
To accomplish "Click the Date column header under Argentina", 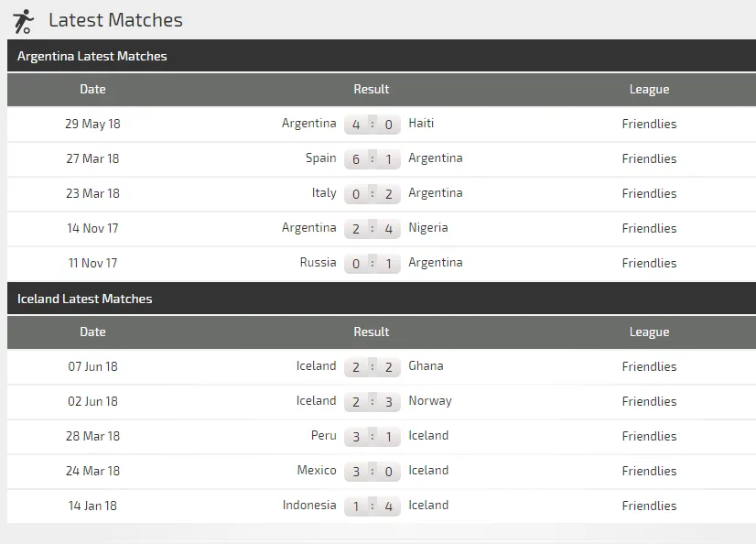I will pos(92,89).
